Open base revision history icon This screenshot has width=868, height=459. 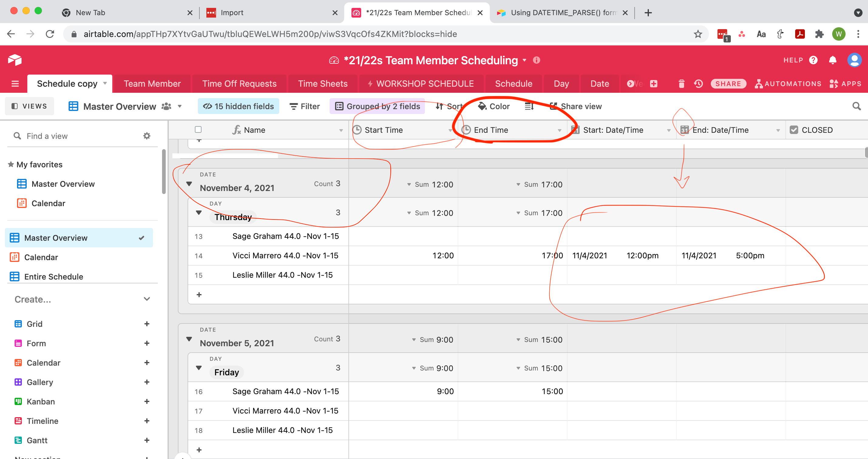point(699,84)
